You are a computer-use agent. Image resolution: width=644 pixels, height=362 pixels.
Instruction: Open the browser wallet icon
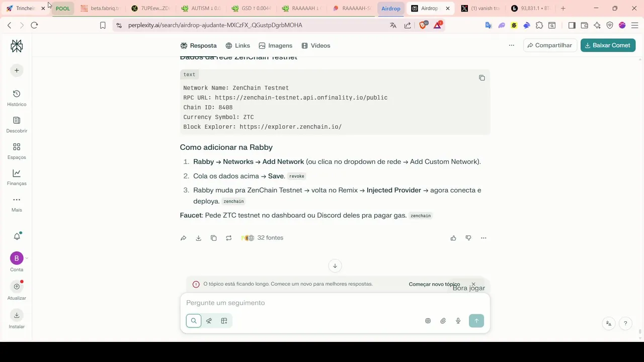click(585, 25)
